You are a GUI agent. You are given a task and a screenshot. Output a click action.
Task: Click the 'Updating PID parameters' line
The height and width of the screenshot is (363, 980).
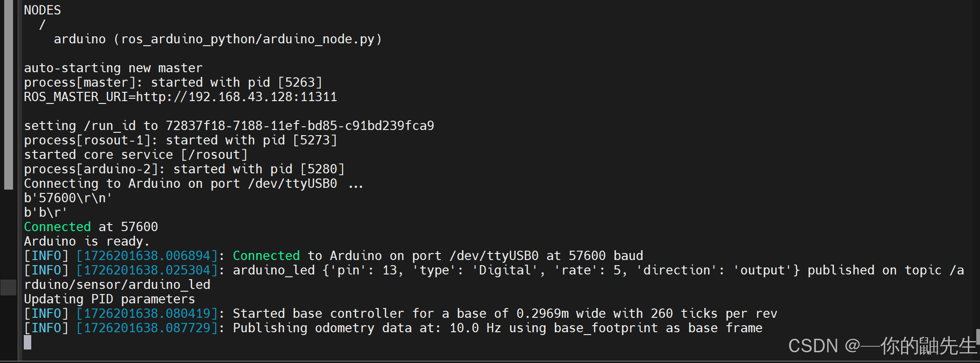point(110,299)
